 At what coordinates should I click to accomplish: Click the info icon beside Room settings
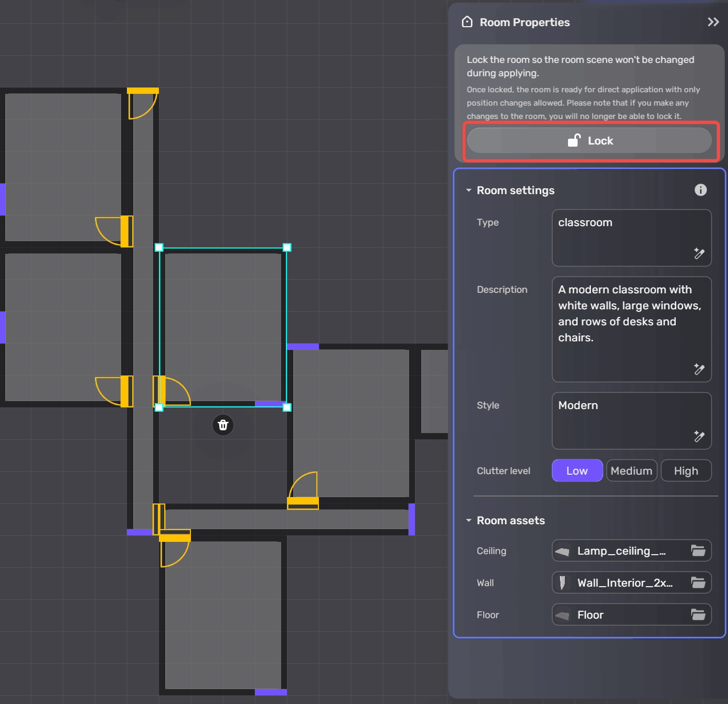(x=700, y=190)
